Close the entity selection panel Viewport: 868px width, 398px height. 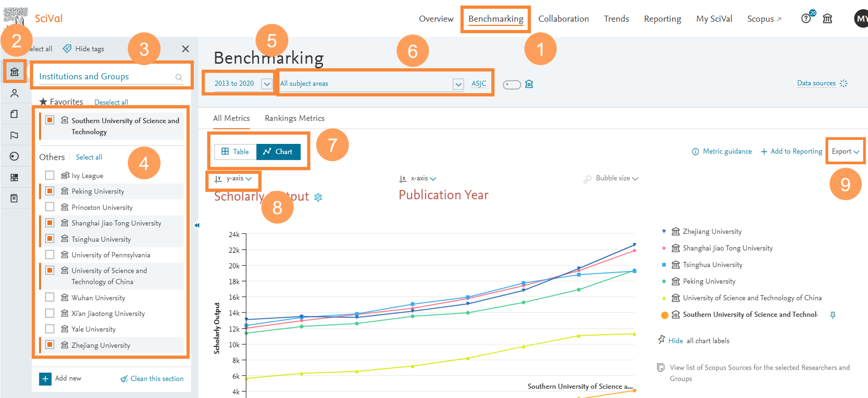pos(185,49)
